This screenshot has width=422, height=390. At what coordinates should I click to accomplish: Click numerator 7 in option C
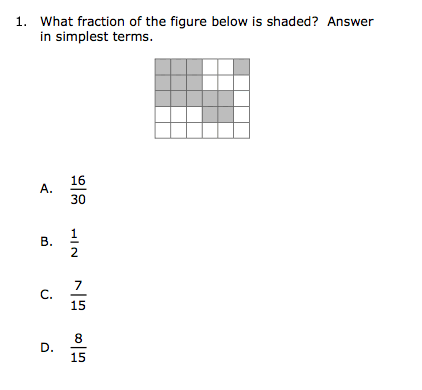click(78, 286)
